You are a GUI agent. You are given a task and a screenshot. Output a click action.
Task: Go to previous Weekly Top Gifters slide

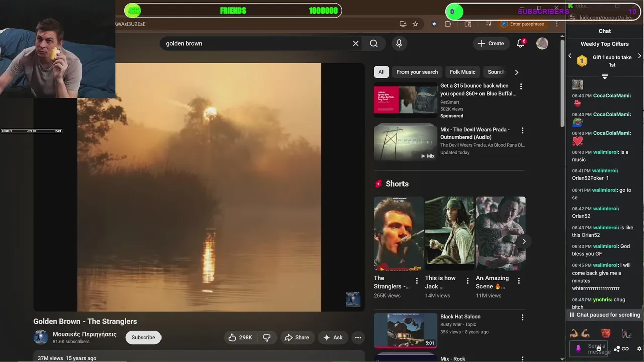570,56
